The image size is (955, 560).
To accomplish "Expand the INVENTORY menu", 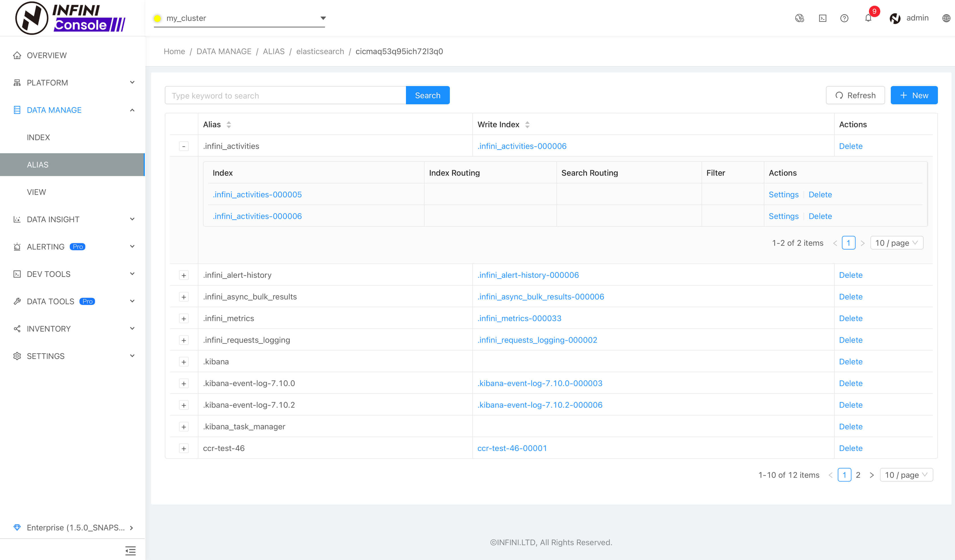I will [x=72, y=329].
